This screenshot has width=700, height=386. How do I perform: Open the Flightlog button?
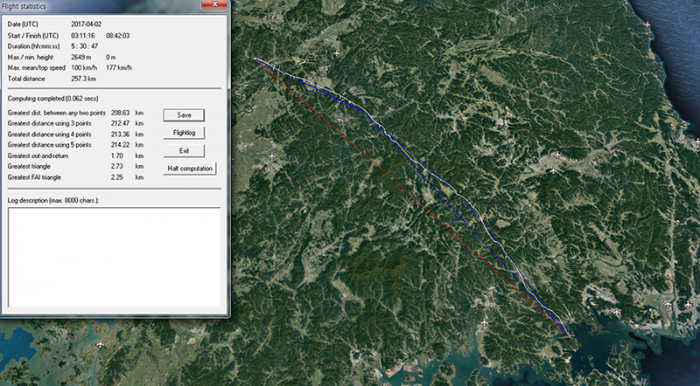click(184, 133)
